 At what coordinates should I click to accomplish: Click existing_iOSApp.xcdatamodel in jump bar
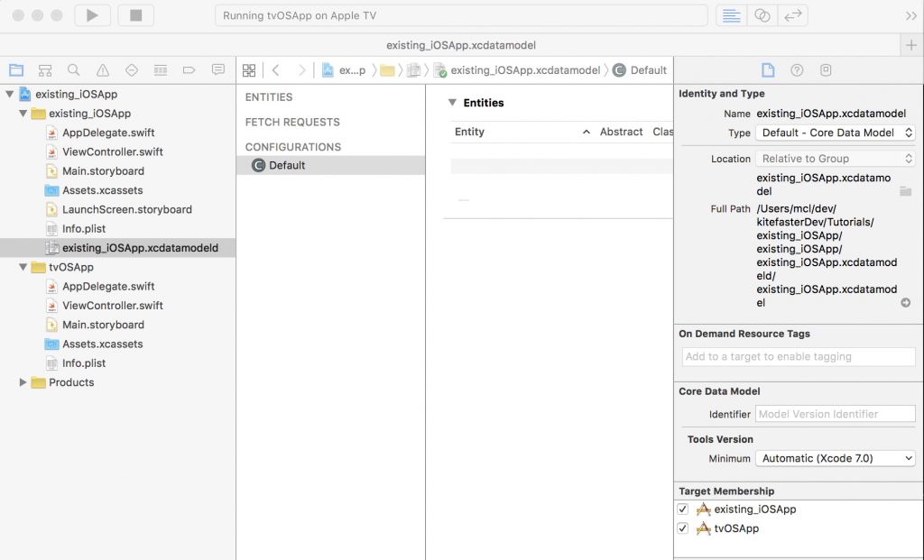525,70
